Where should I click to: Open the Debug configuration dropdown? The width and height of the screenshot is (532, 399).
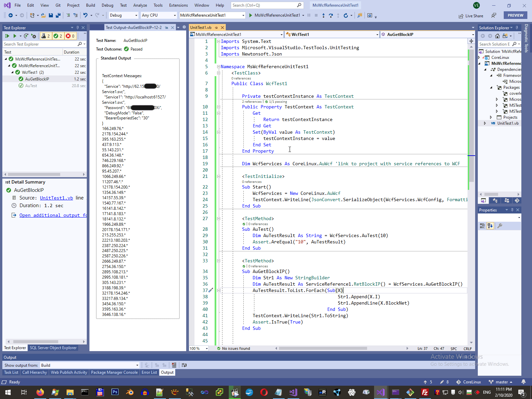click(x=123, y=15)
